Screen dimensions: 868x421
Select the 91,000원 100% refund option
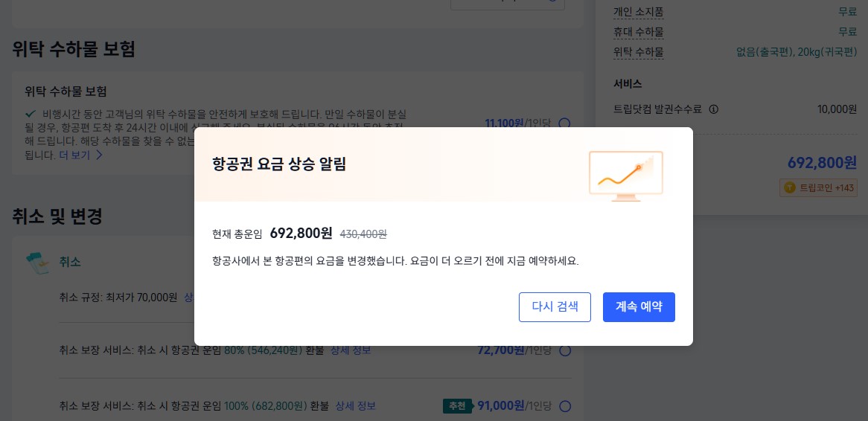tap(564, 406)
